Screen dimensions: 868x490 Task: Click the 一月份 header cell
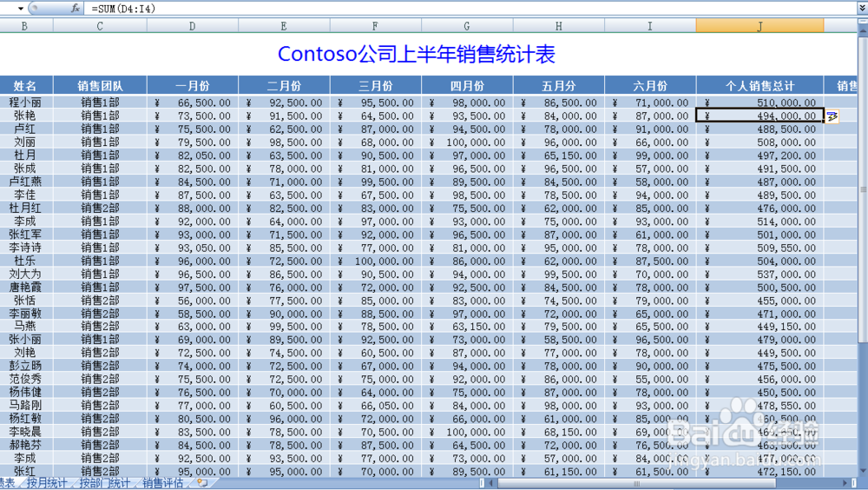click(x=192, y=86)
